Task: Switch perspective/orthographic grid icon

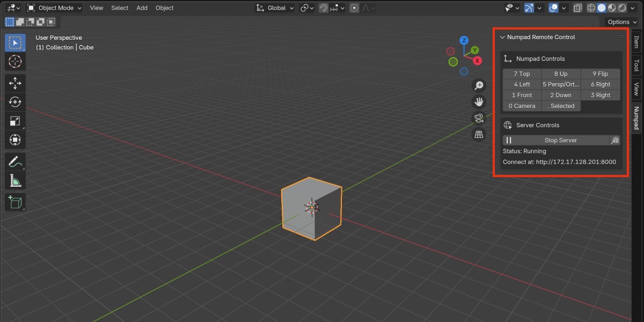Action: 478,134
